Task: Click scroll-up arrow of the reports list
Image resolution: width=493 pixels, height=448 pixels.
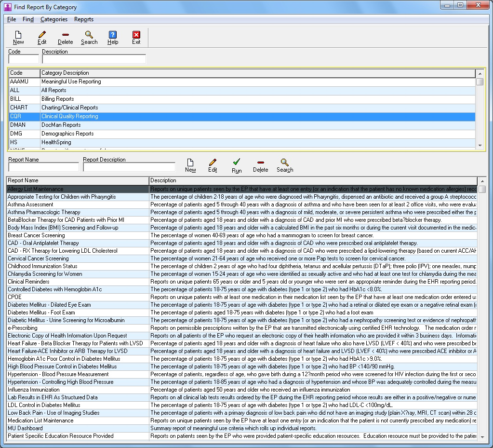Action: pos(482,181)
